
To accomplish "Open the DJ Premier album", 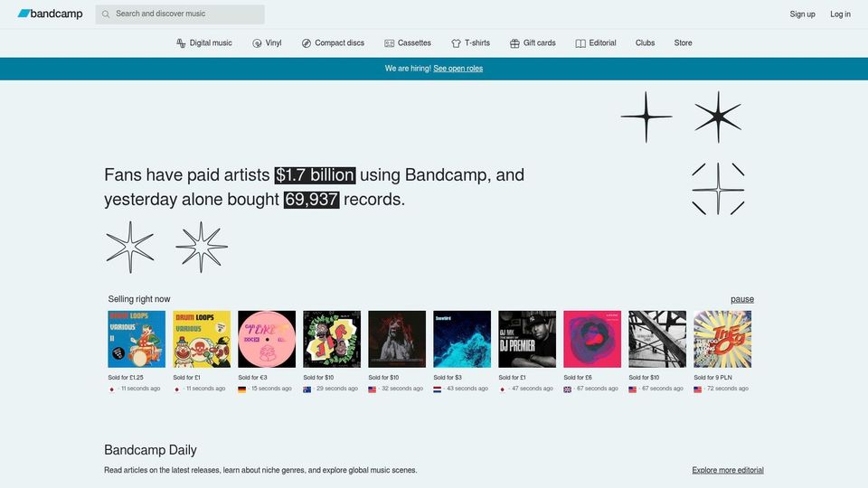I will tap(527, 339).
